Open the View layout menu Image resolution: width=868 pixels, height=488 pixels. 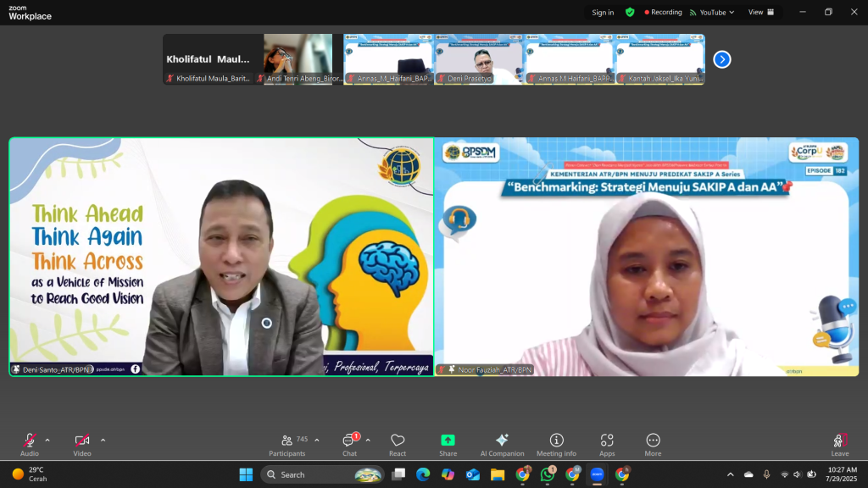tap(760, 13)
